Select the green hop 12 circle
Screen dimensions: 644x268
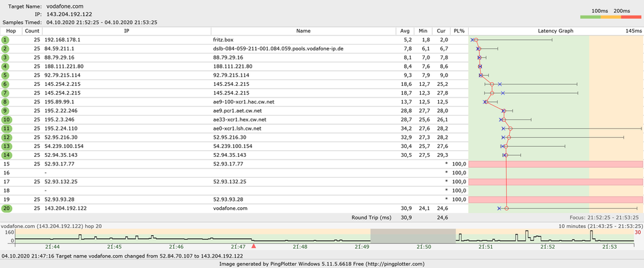[6, 138]
